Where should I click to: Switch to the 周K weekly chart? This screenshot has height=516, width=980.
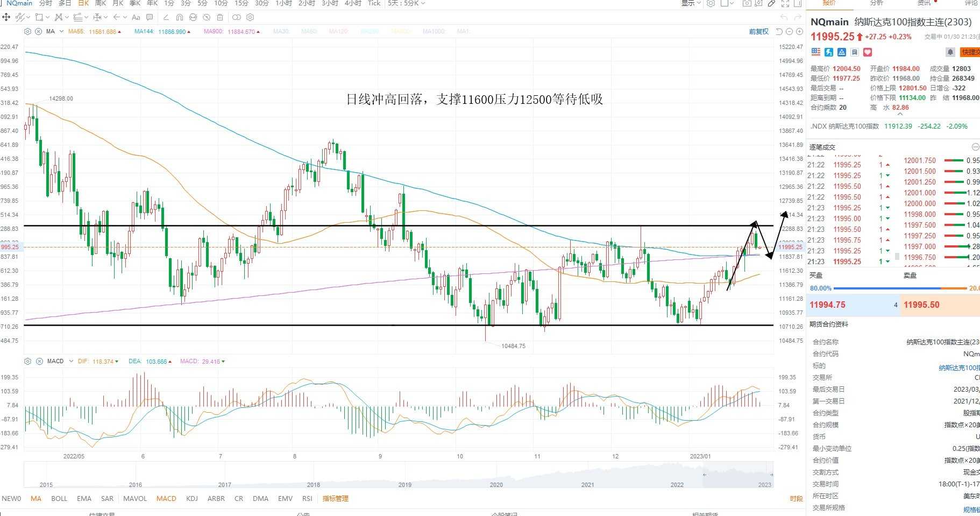coord(101,3)
